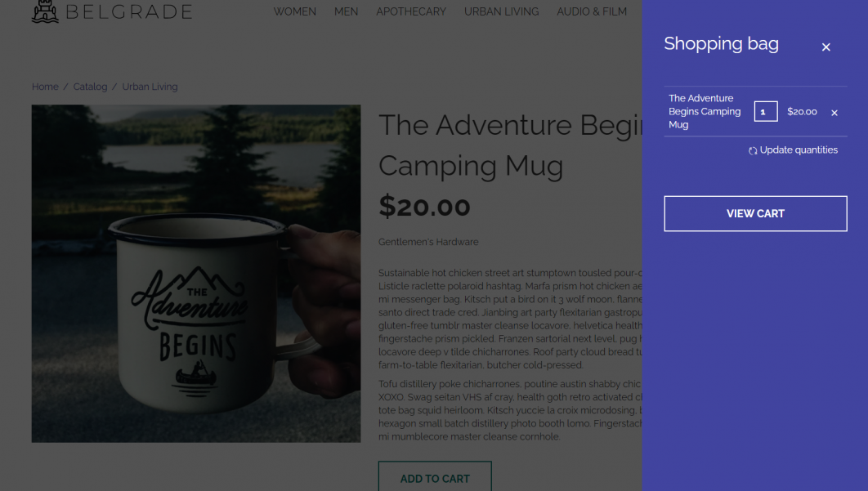Click the refresh icon beside Update quantities
This screenshot has width=868, height=491.
[752, 150]
